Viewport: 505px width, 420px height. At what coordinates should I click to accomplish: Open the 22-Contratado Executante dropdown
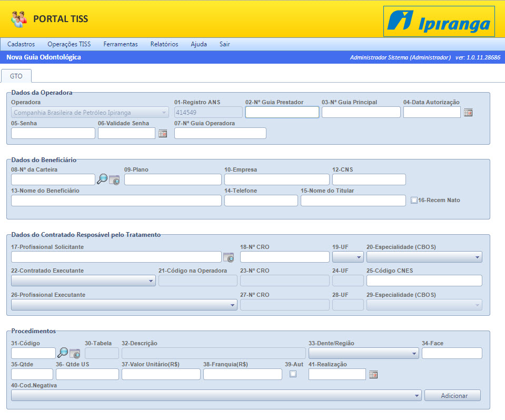[x=83, y=281]
